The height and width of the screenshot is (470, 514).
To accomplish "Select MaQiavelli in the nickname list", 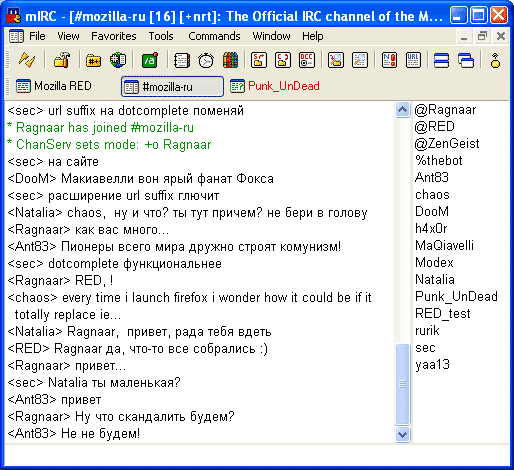I will 444,245.
